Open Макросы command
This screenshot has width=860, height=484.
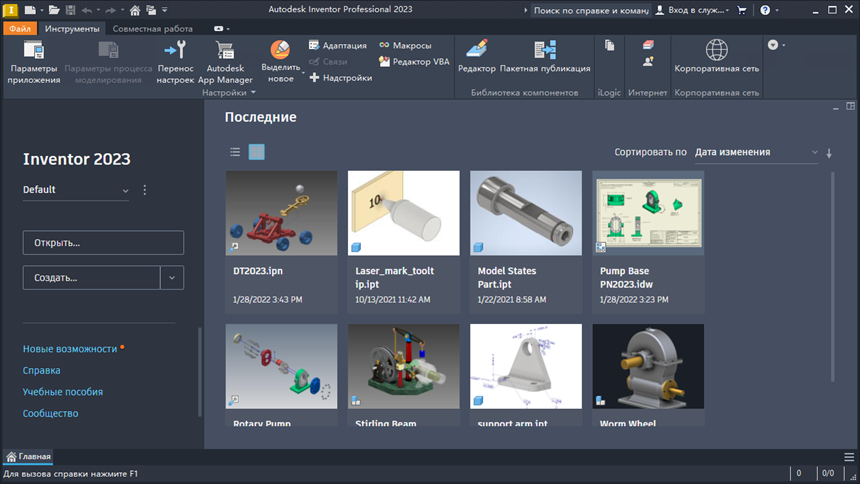pyautogui.click(x=405, y=45)
